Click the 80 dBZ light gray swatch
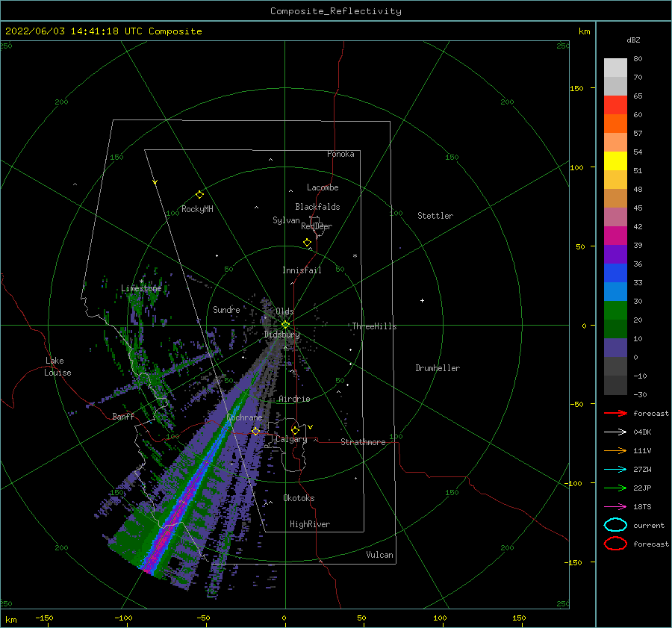The width and height of the screenshot is (672, 628). tap(615, 68)
